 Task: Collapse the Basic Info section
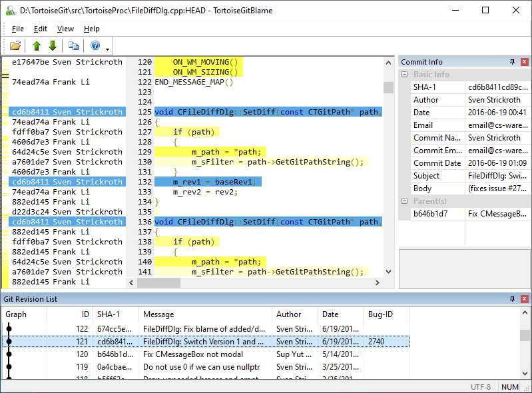[404, 75]
